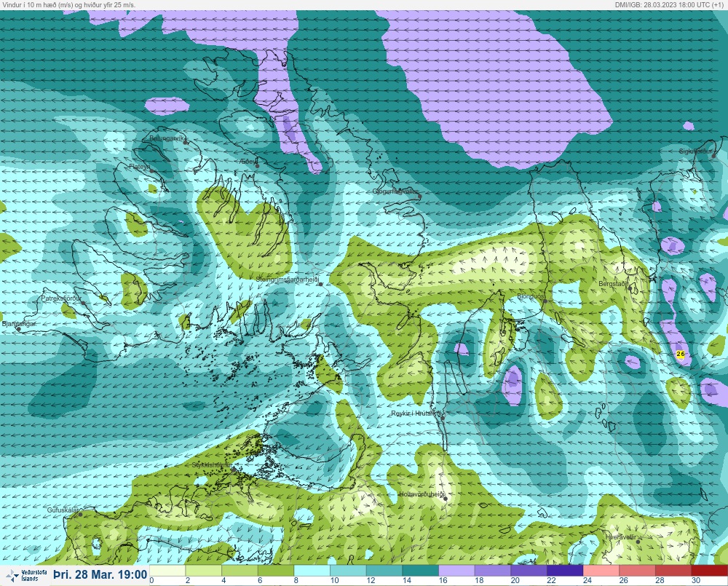
Task: Pick the 2–4 m/s light green legend swatch
Action: (204, 571)
